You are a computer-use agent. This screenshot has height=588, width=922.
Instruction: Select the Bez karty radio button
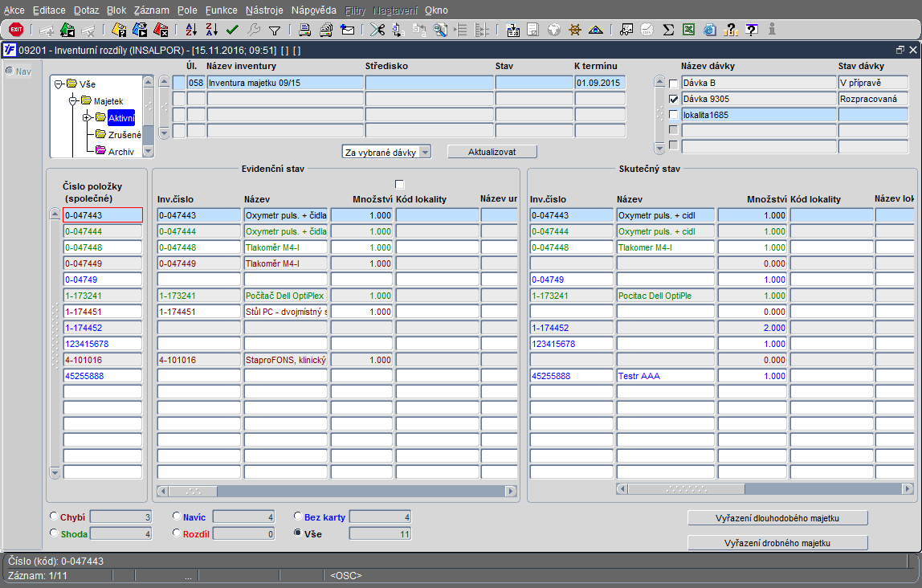tap(297, 517)
